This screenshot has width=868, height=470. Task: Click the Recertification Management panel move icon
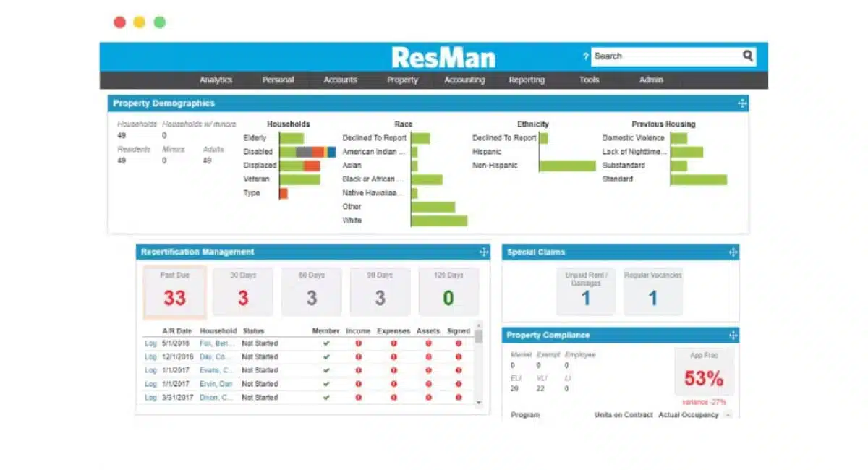coord(483,252)
